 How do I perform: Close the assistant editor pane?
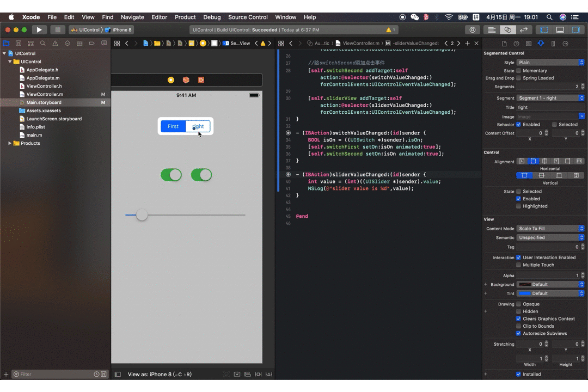pyautogui.click(x=476, y=44)
